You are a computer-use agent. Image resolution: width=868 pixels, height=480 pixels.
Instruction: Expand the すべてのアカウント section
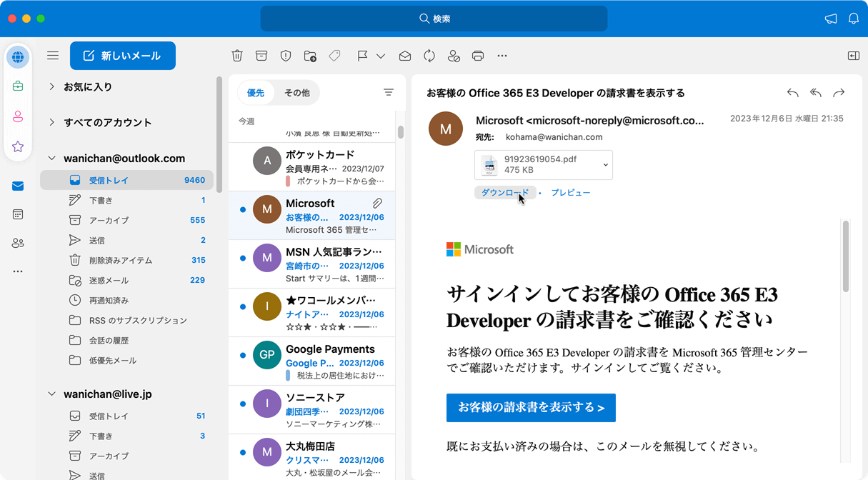coord(51,122)
